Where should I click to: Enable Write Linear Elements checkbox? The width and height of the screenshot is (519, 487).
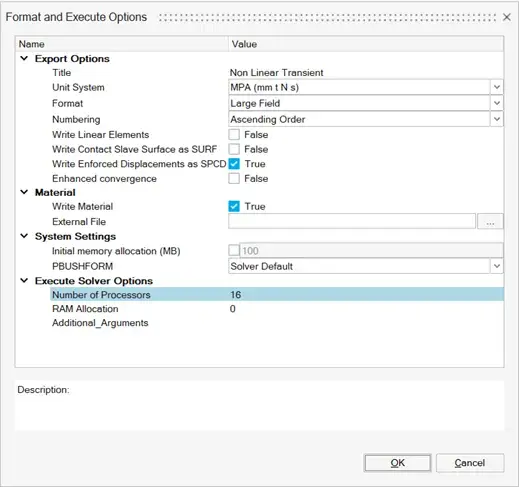coord(234,135)
